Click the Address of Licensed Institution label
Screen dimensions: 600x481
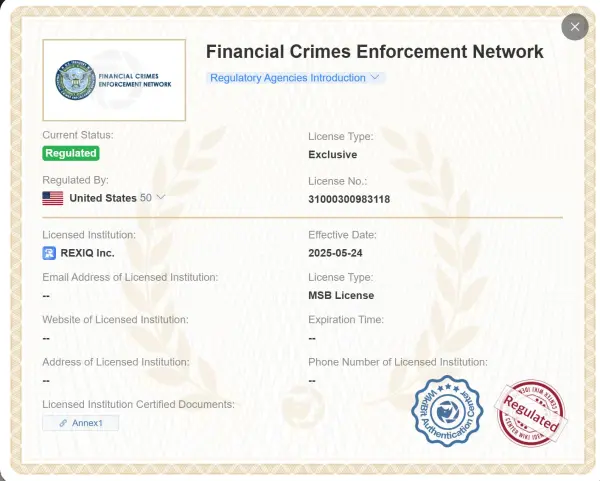coord(116,362)
